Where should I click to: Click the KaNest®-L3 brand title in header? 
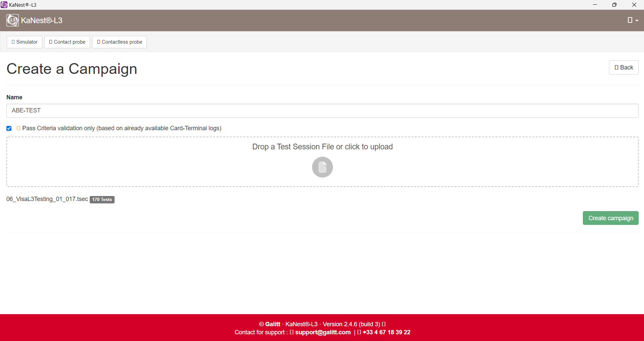pos(42,20)
